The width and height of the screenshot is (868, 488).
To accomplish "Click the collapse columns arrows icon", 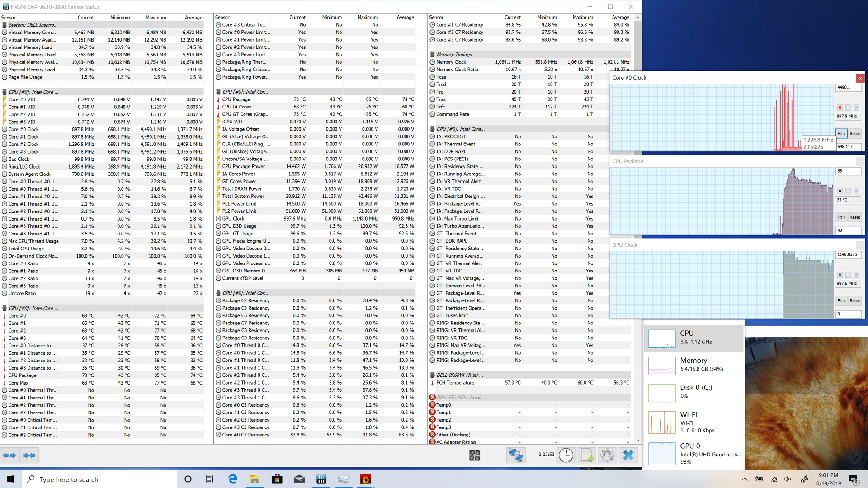I will (29, 455).
